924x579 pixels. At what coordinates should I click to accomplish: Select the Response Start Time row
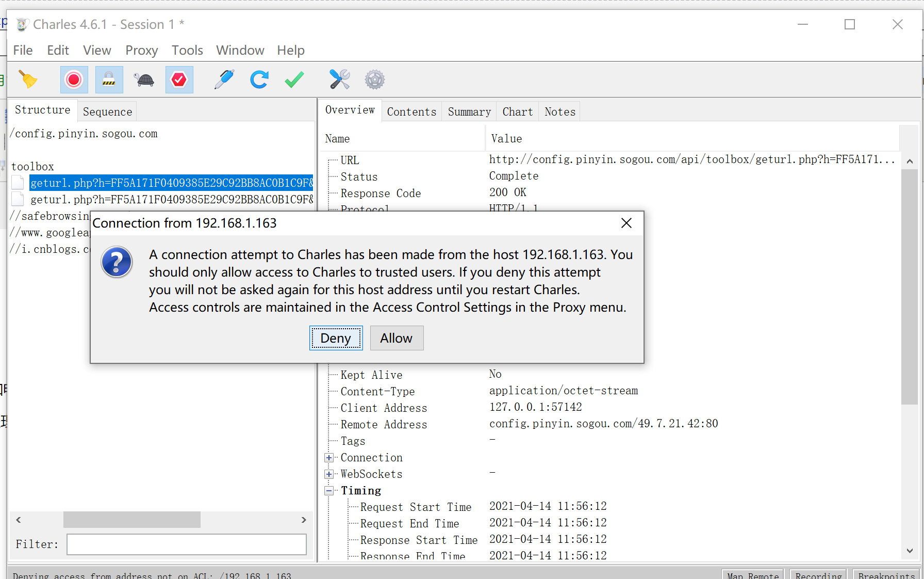[611, 540]
